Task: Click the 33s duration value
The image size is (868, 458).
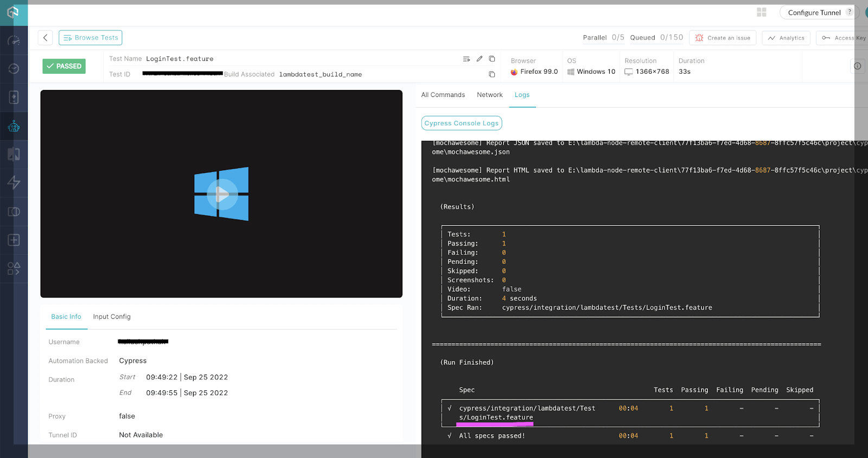Action: [x=685, y=72]
